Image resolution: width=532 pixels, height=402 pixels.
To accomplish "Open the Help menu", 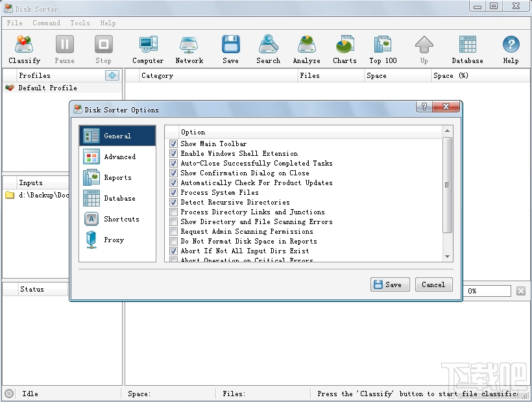I will pos(108,23).
